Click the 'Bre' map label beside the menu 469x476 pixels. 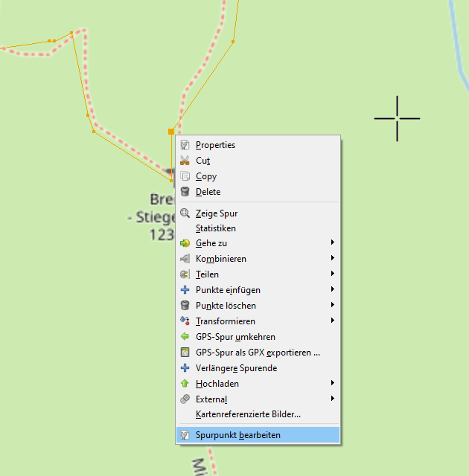(162, 199)
